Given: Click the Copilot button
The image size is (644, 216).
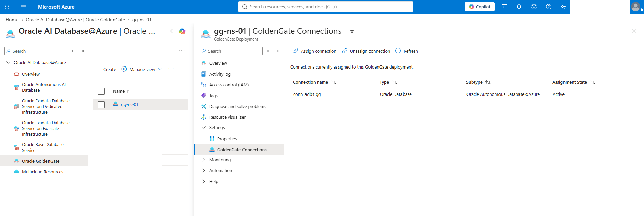Looking at the screenshot, I should point(480,7).
